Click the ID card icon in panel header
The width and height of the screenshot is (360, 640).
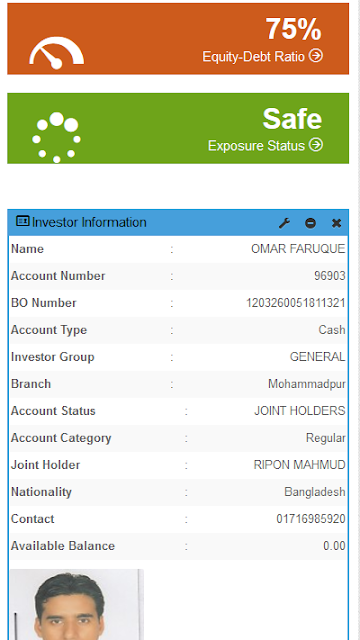coord(23,221)
